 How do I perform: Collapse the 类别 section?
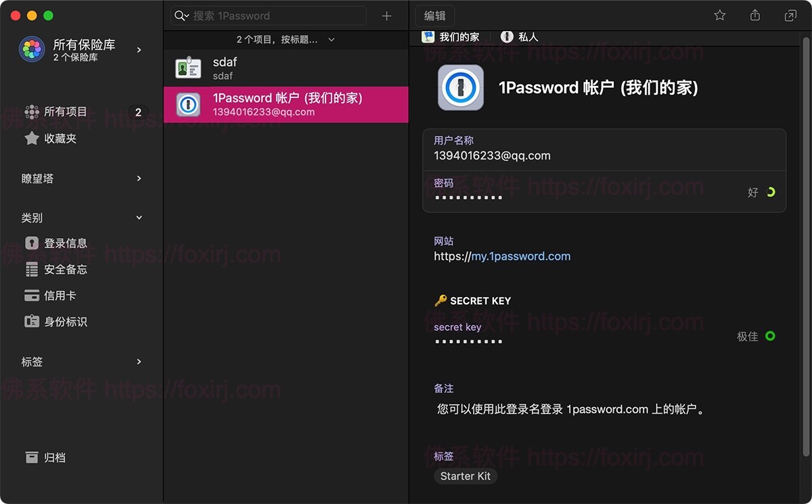[x=139, y=218]
